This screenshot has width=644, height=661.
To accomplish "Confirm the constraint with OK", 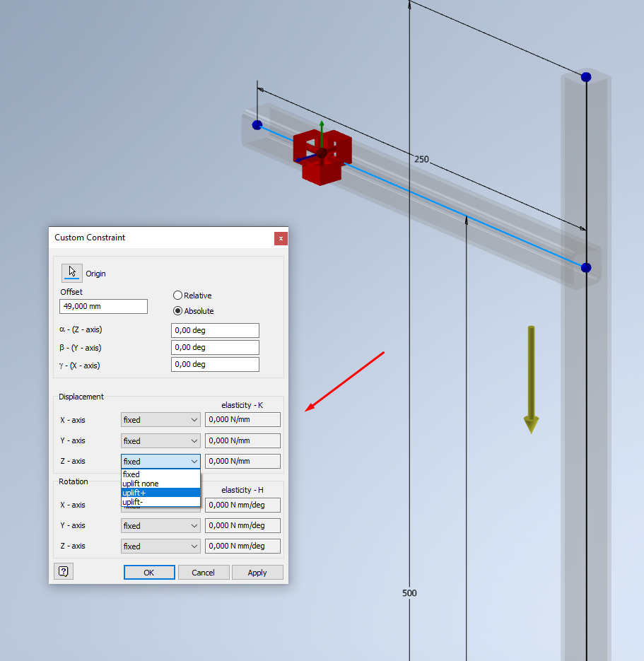I will coord(149,572).
